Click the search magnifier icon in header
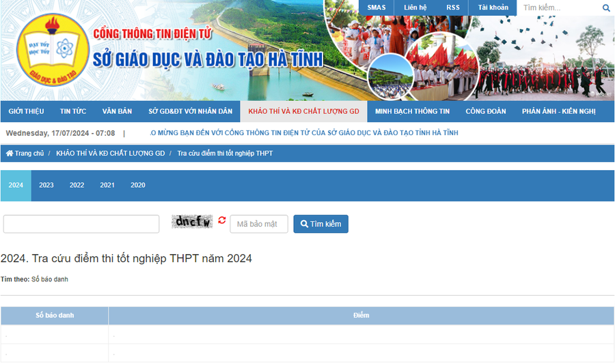 [x=605, y=8]
